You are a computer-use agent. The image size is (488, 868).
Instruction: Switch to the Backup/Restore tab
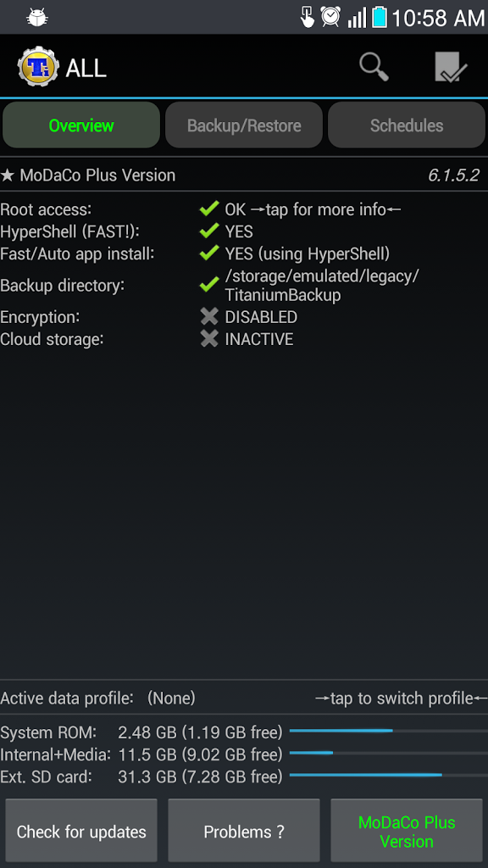coord(244,125)
